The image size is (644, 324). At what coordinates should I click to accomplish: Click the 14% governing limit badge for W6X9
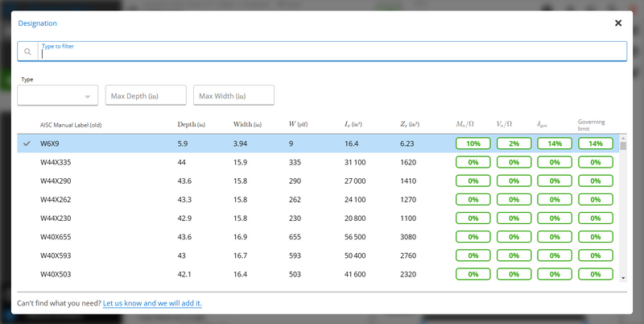pyautogui.click(x=596, y=143)
